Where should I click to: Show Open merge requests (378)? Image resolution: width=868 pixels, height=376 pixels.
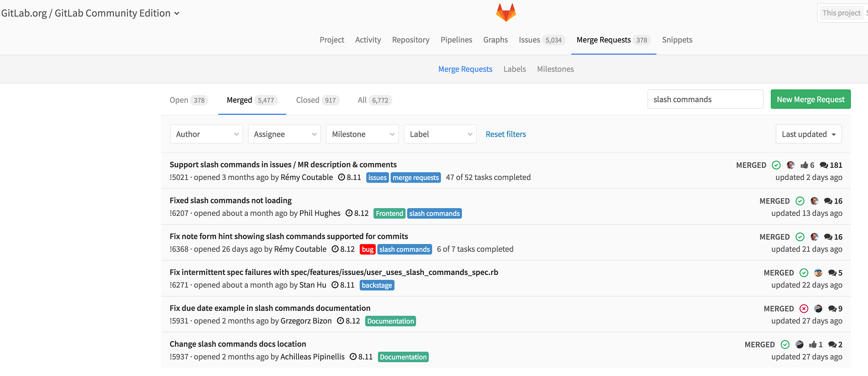pyautogui.click(x=189, y=100)
